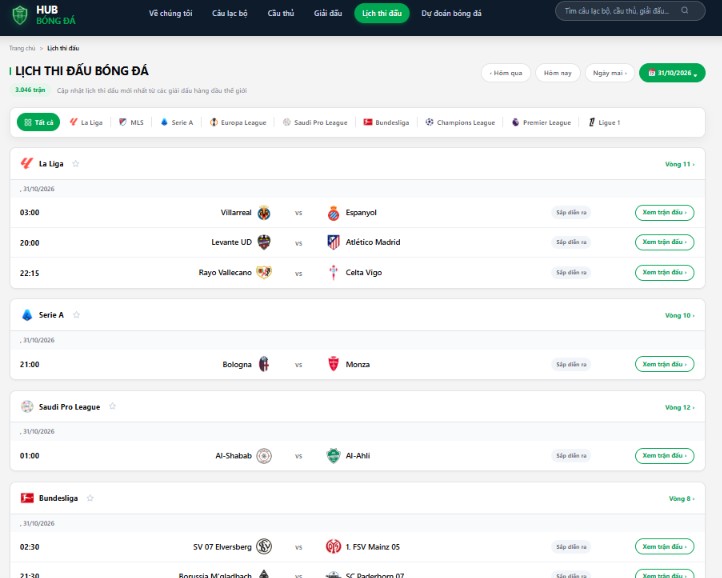This screenshot has width=722, height=578.
Task: Open Dự đoán bóng đá menu
Action: click(451, 13)
